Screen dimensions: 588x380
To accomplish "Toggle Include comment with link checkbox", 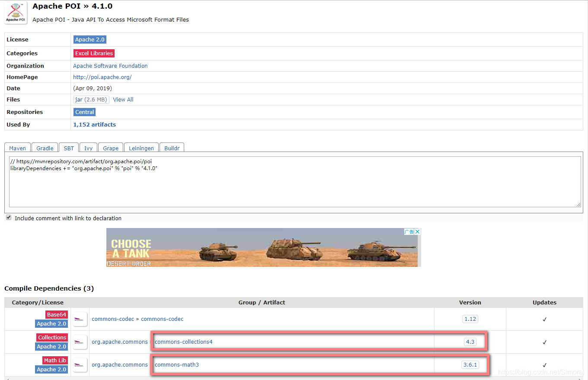I will 9,218.
